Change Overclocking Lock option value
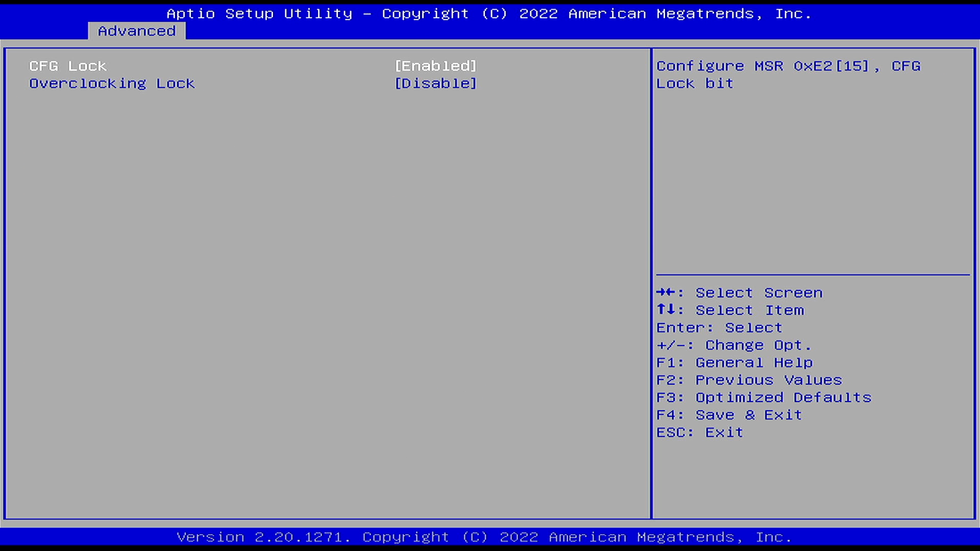Screen dimensions: 980x551 point(435,83)
